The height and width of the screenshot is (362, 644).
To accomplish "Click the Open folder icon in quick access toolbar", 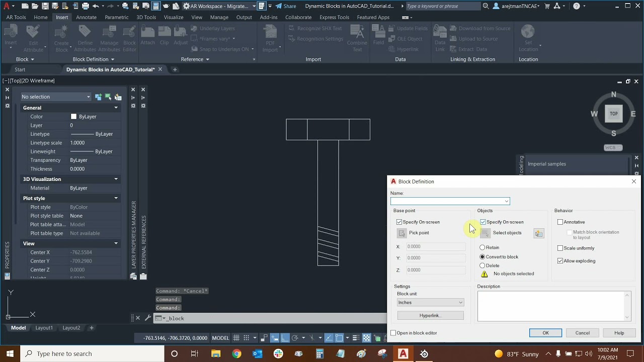I will [35, 6].
